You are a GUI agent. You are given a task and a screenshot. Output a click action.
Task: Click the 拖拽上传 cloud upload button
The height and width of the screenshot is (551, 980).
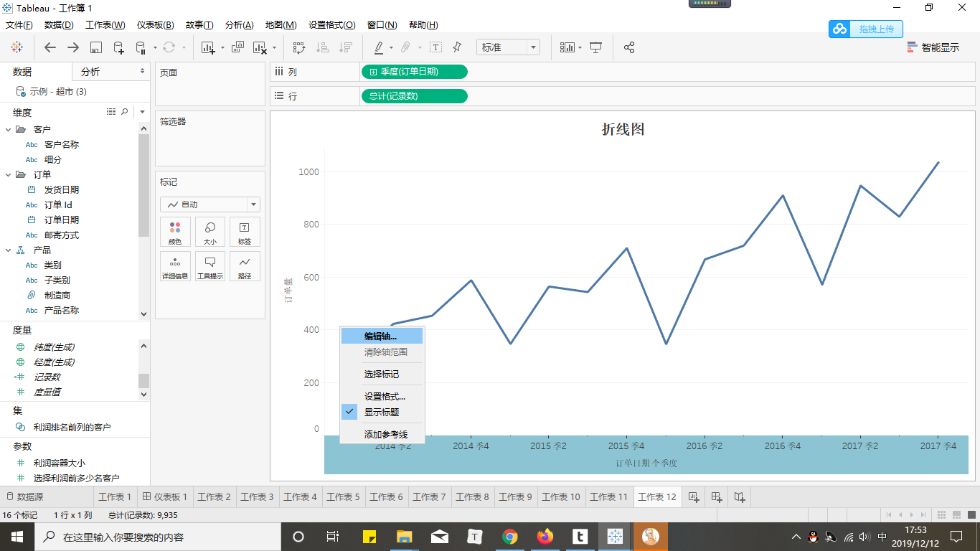(x=866, y=29)
